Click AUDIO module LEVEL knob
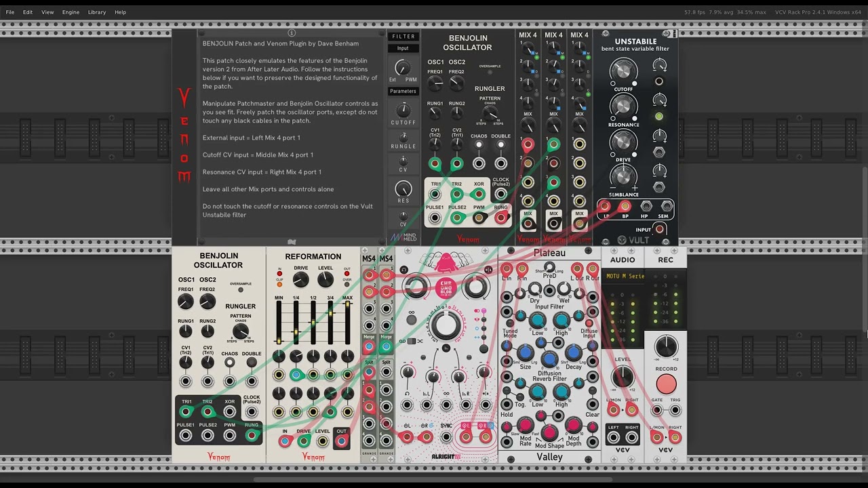This screenshot has width=868, height=488. (x=623, y=376)
